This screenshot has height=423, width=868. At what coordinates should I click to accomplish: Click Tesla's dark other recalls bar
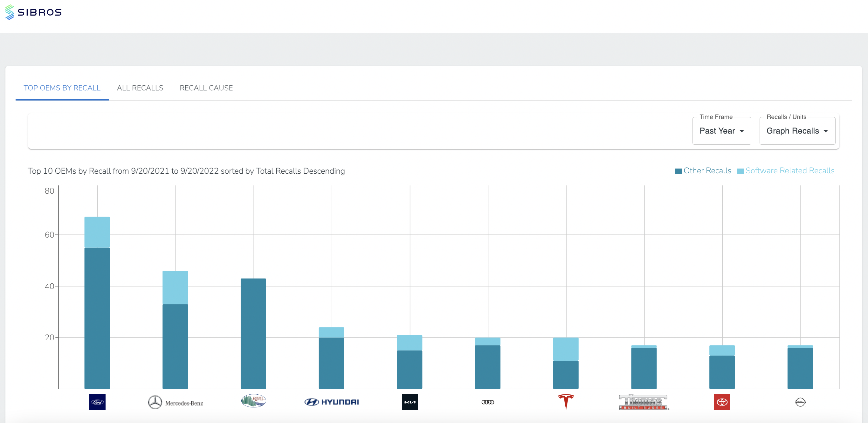(566, 375)
